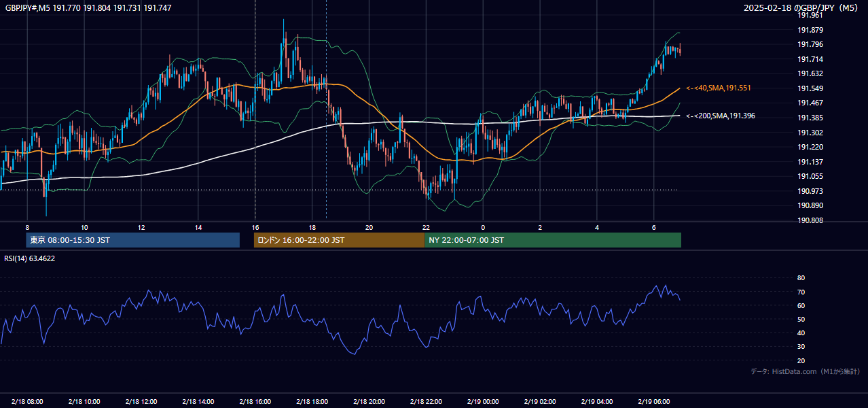Click the 2/18 12:00 date label

click(x=141, y=402)
